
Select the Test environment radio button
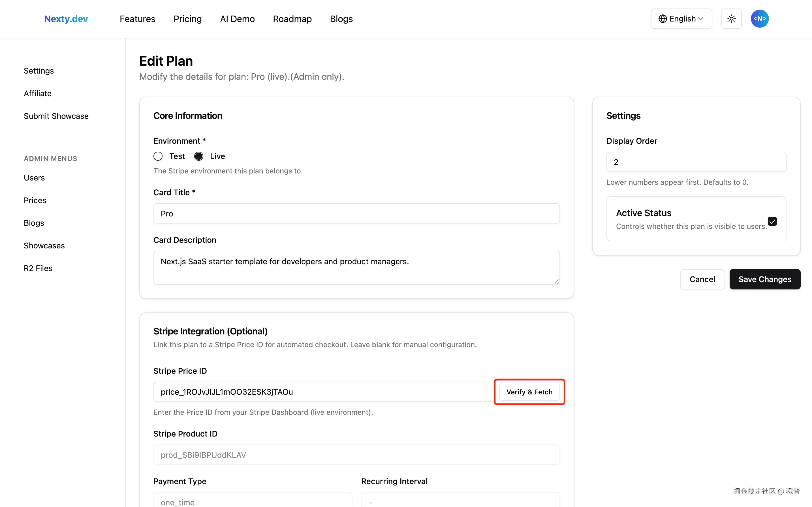(158, 156)
